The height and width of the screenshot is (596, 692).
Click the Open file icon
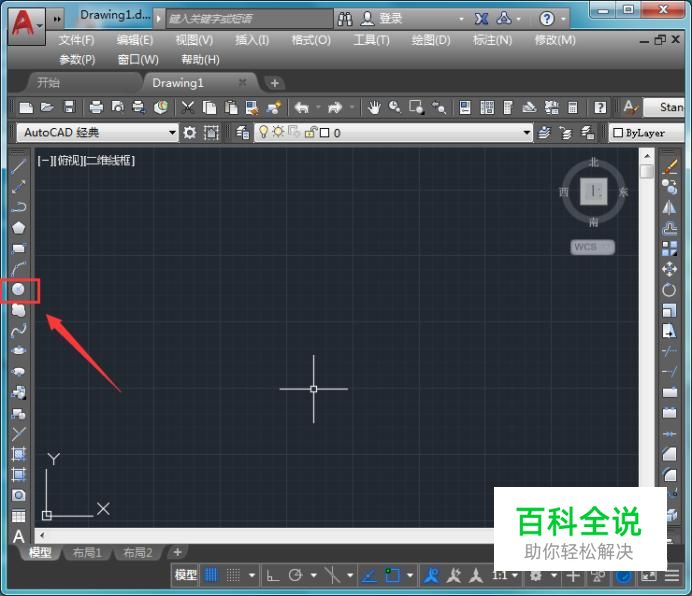click(47, 107)
